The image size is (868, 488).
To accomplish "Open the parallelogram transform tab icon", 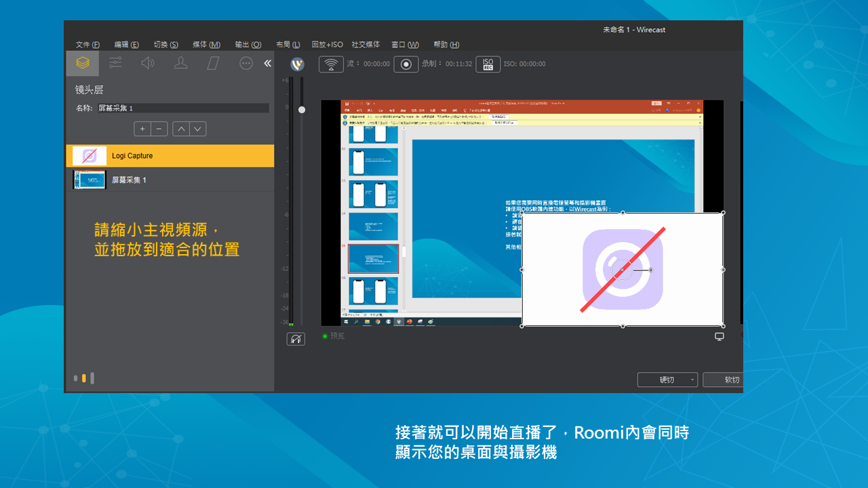I will click(x=213, y=63).
